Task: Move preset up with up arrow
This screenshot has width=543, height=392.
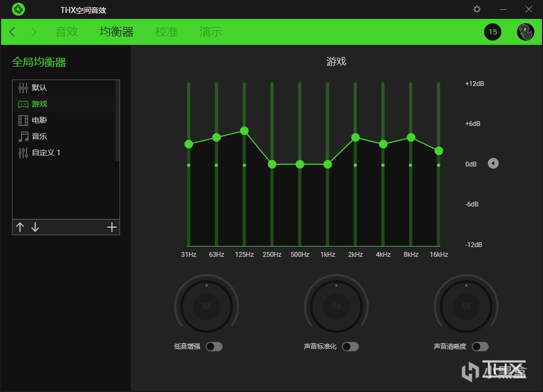Action: 20,227
